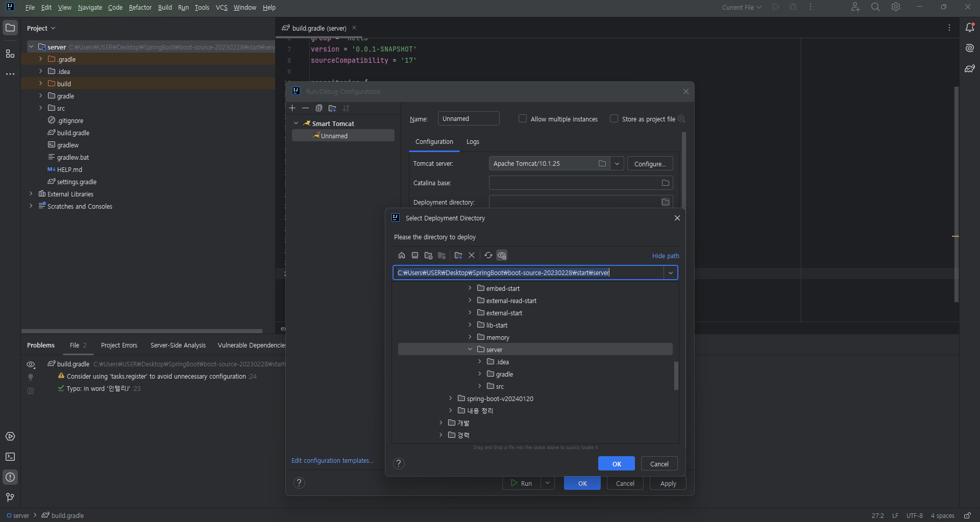Screen dimensions: 980x522
Task: Expand spring-boot-v20240120 folder
Action: [x=451, y=399]
